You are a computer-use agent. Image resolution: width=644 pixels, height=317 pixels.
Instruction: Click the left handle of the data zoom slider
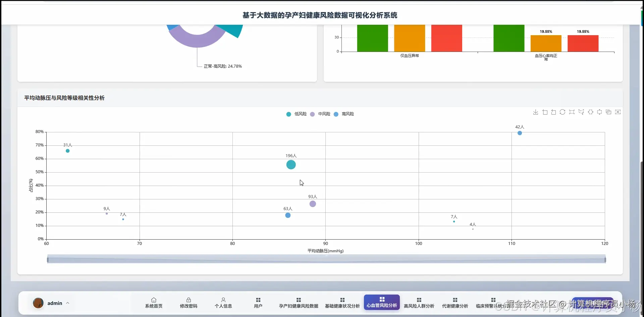pos(48,260)
